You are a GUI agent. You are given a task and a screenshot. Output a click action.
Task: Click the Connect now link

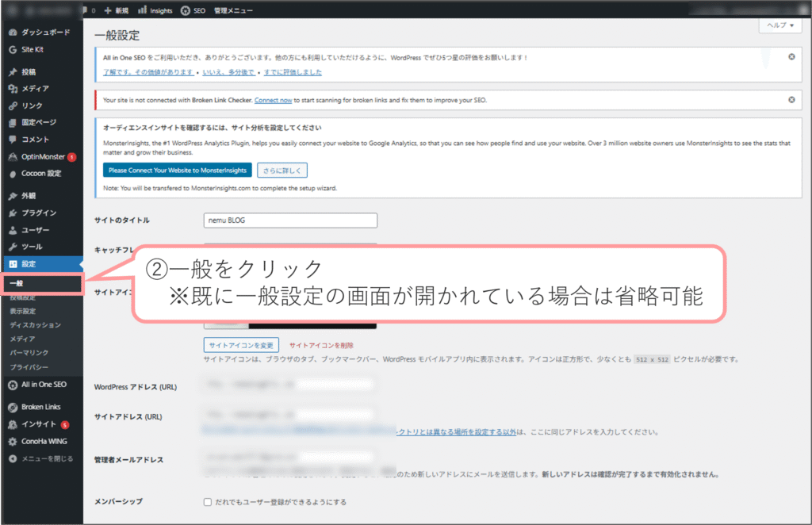[x=273, y=101]
